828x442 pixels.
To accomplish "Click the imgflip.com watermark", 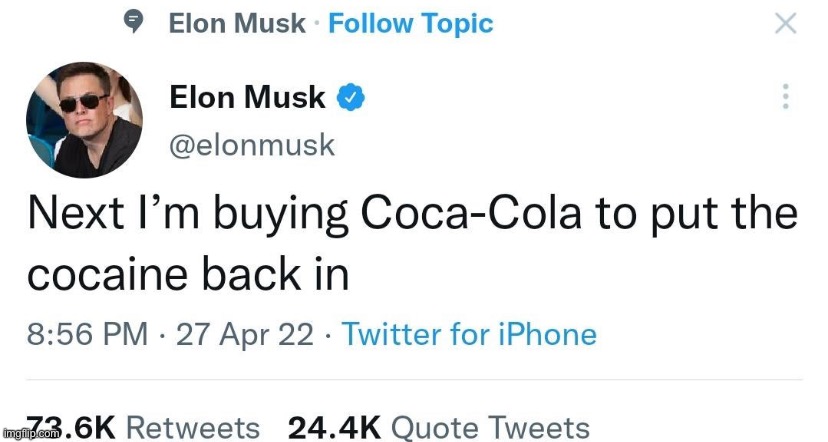I will pyautogui.click(x=30, y=434).
